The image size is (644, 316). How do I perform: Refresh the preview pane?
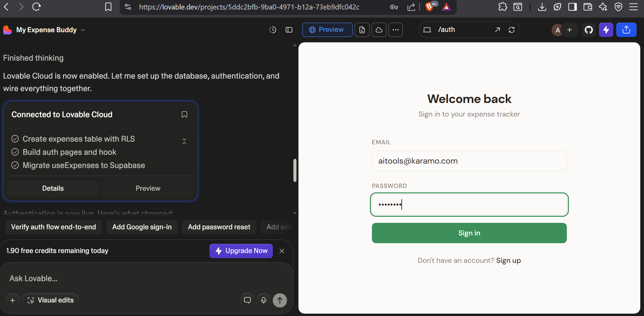click(512, 30)
